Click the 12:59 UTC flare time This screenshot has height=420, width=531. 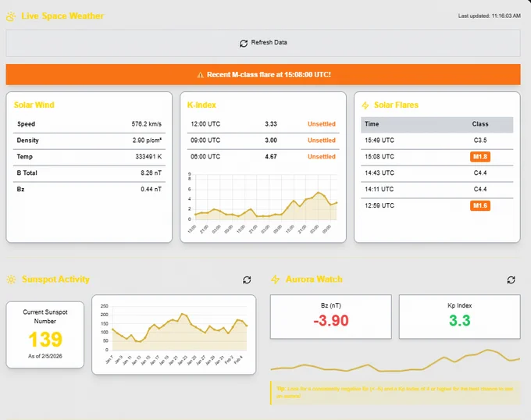tap(380, 205)
